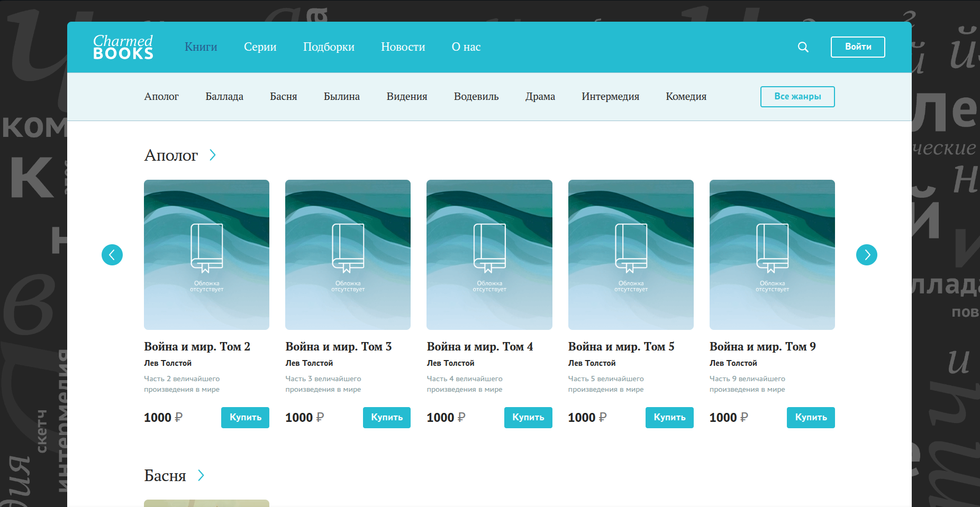Open the Подборки navigation link

pyautogui.click(x=328, y=47)
